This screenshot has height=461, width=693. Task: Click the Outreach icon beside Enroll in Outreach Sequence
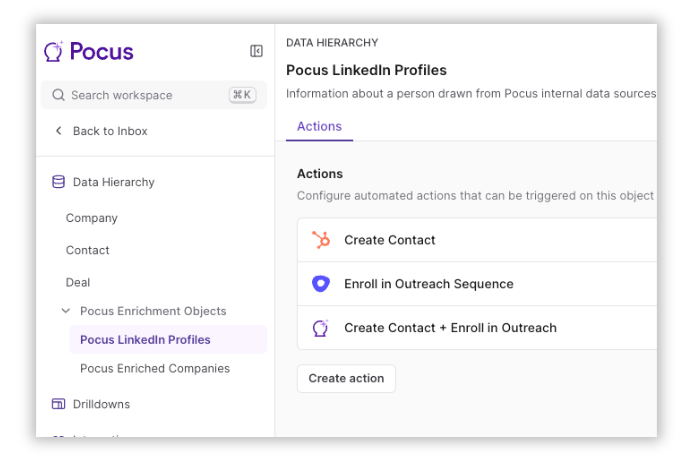click(x=321, y=284)
